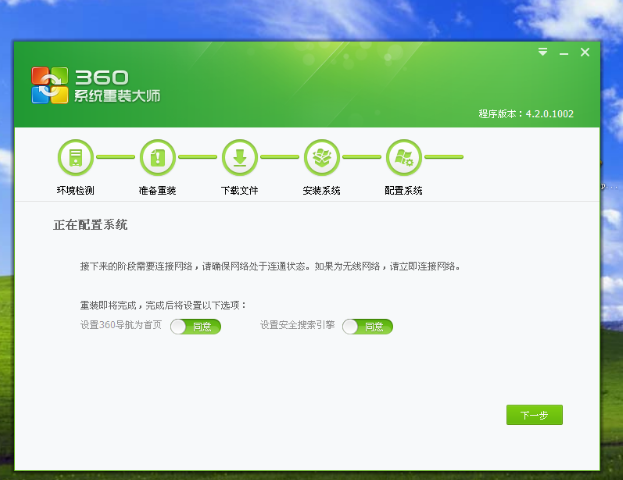Minimize the 360 reinstall window

tap(564, 53)
